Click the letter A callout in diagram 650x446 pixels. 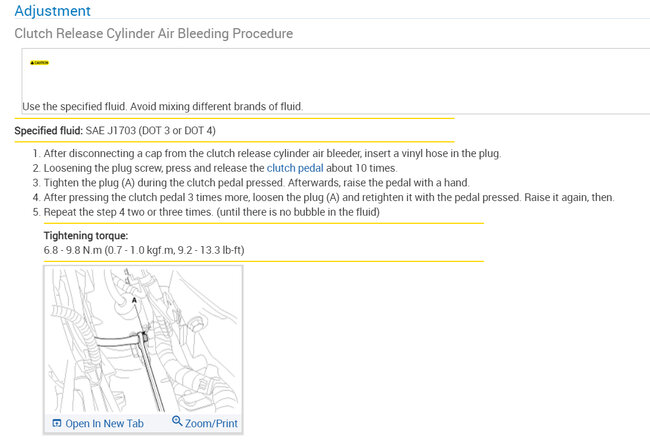tap(134, 299)
